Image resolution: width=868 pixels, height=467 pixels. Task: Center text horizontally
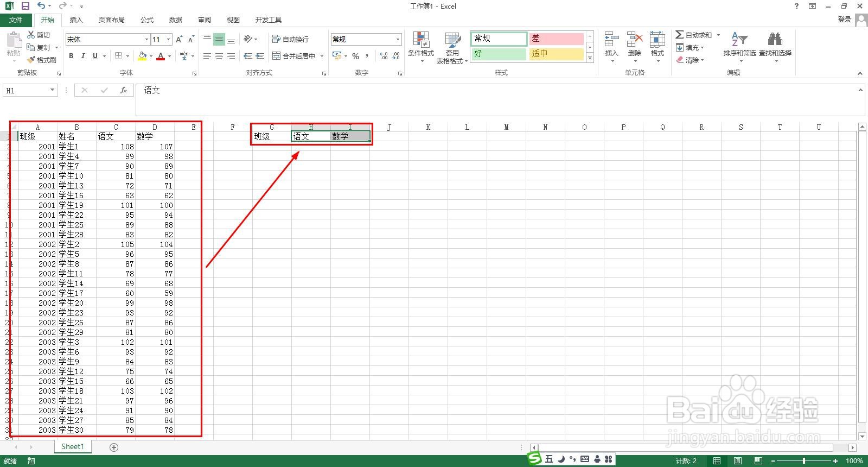pos(219,56)
